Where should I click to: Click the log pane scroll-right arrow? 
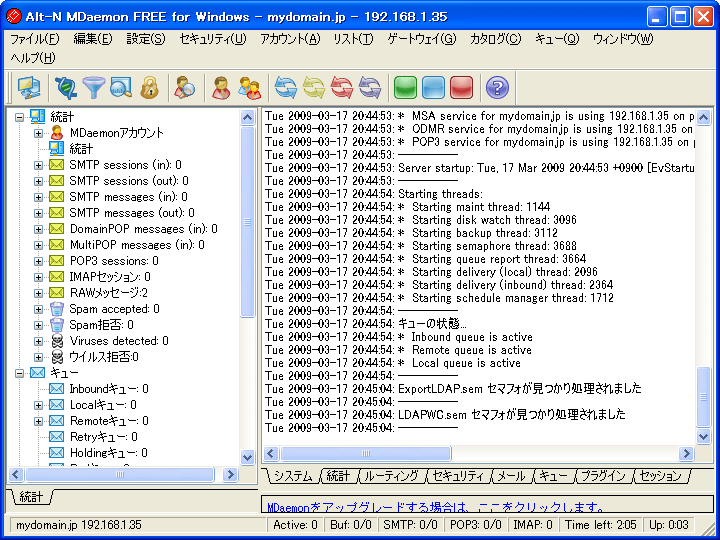686,454
